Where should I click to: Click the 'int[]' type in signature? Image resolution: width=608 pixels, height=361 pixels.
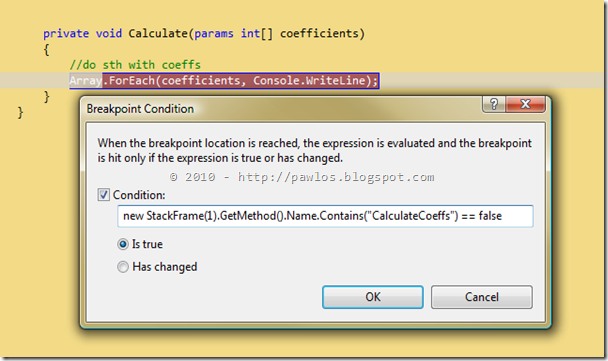pyautogui.click(x=257, y=33)
